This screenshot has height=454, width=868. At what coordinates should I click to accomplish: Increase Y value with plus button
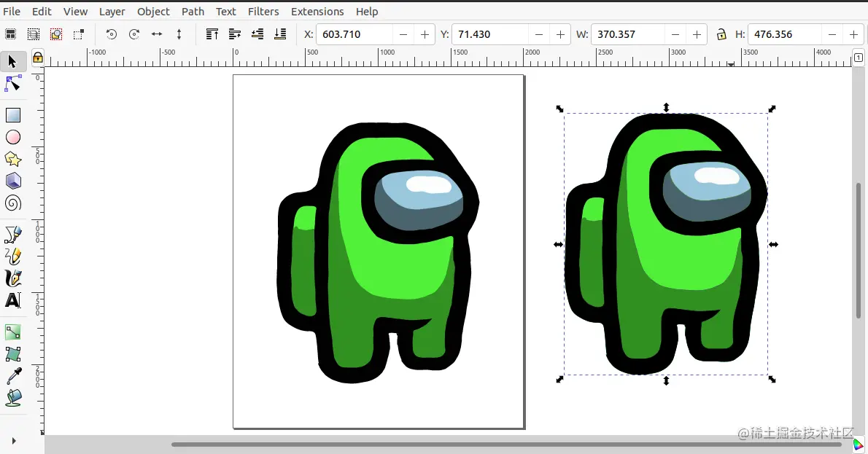[x=560, y=34]
